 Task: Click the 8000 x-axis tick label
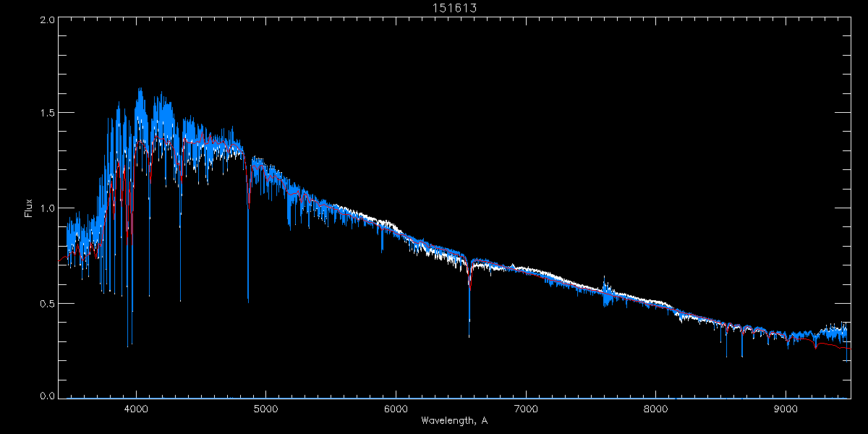pyautogui.click(x=656, y=408)
